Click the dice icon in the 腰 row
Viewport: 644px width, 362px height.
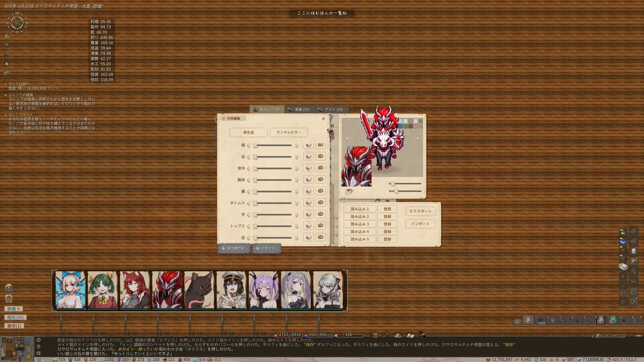click(309, 191)
